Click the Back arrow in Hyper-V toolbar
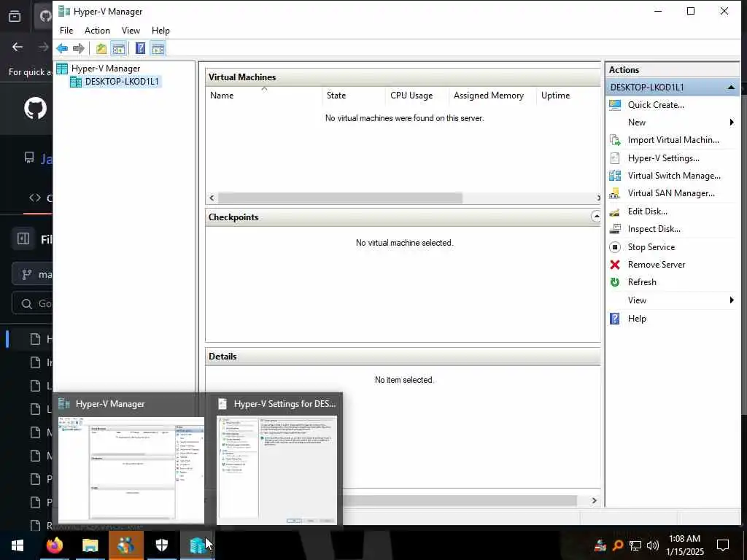Screen dimensions: 747x560 pyautogui.click(x=62, y=48)
